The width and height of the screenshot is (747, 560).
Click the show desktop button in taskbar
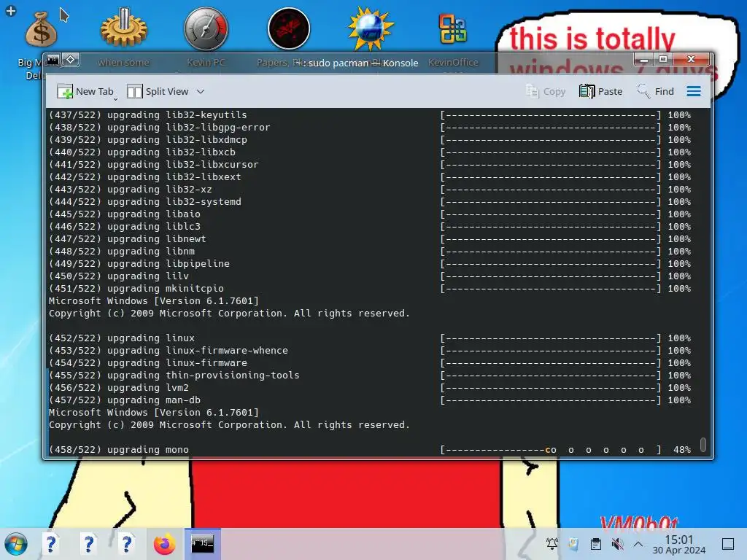pos(728,544)
